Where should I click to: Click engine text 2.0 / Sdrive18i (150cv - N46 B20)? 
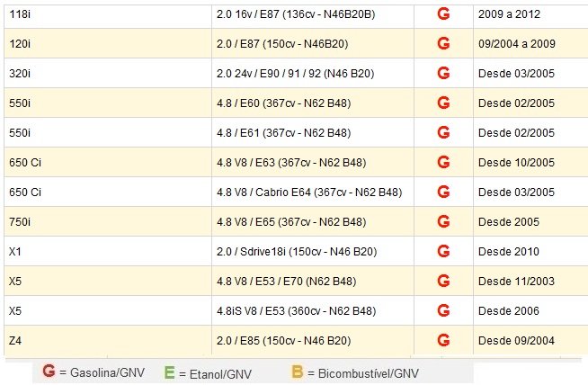pyautogui.click(x=297, y=251)
